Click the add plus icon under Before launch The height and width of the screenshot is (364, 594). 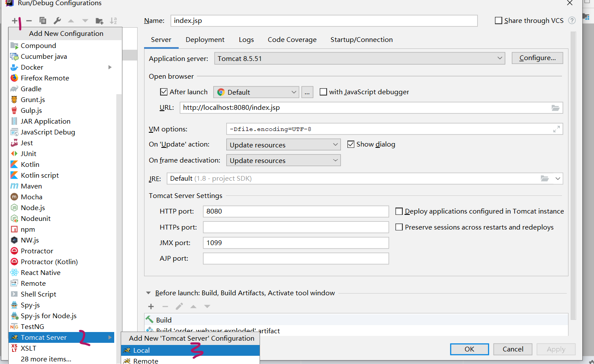coord(151,307)
